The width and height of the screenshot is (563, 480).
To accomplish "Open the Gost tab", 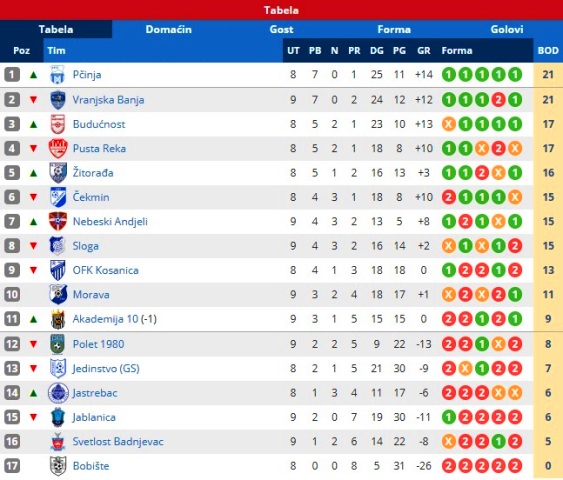I will tap(281, 29).
